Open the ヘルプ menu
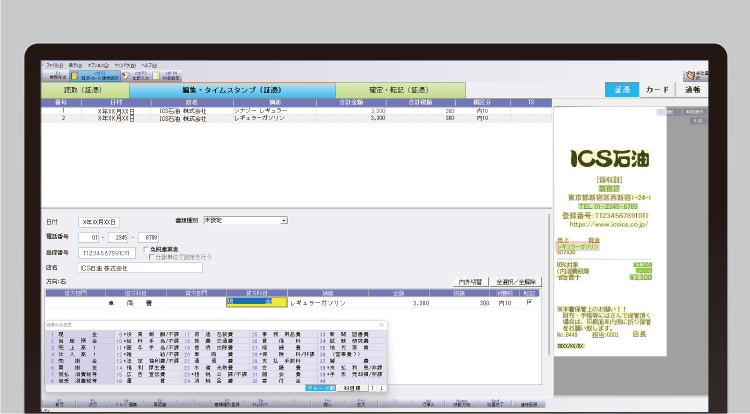This screenshot has height=414, width=750. point(148,64)
